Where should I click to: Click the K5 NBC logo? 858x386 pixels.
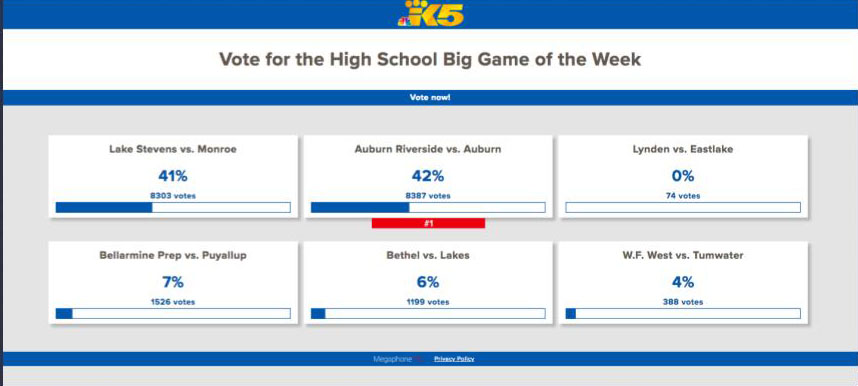click(x=430, y=14)
